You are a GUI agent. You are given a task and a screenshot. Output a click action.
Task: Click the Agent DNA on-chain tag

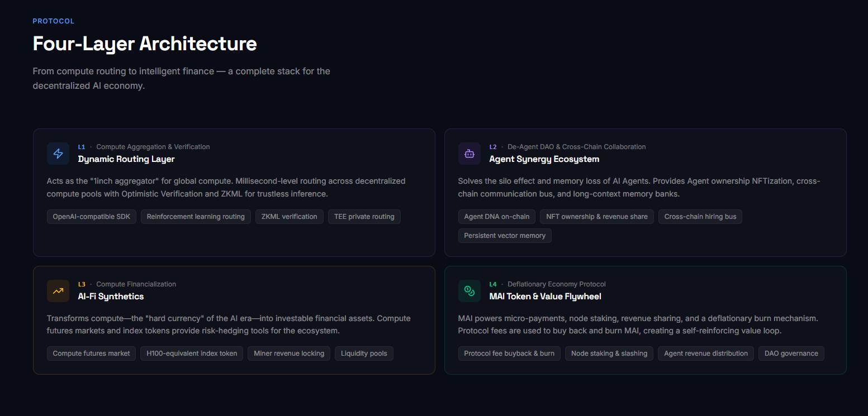point(497,217)
